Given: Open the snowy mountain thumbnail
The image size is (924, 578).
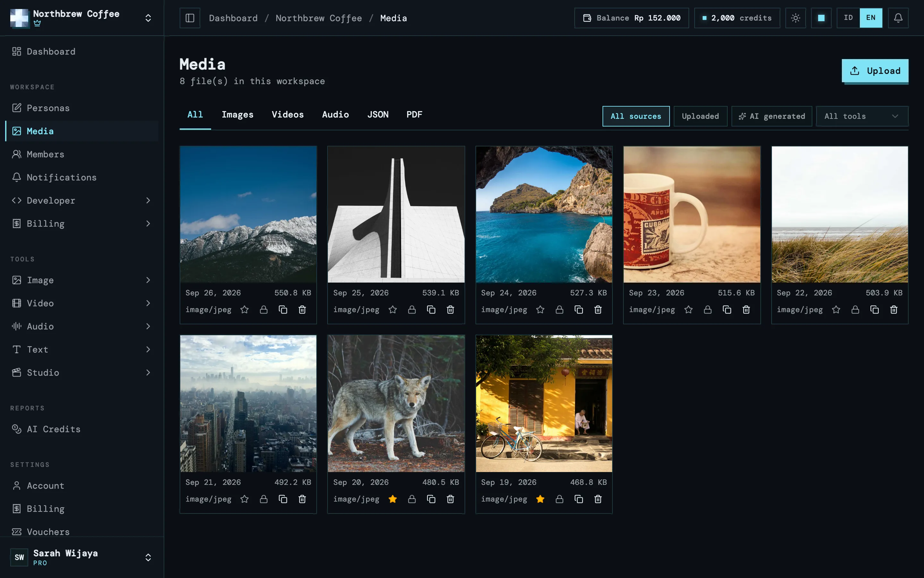Looking at the screenshot, I should [x=248, y=215].
